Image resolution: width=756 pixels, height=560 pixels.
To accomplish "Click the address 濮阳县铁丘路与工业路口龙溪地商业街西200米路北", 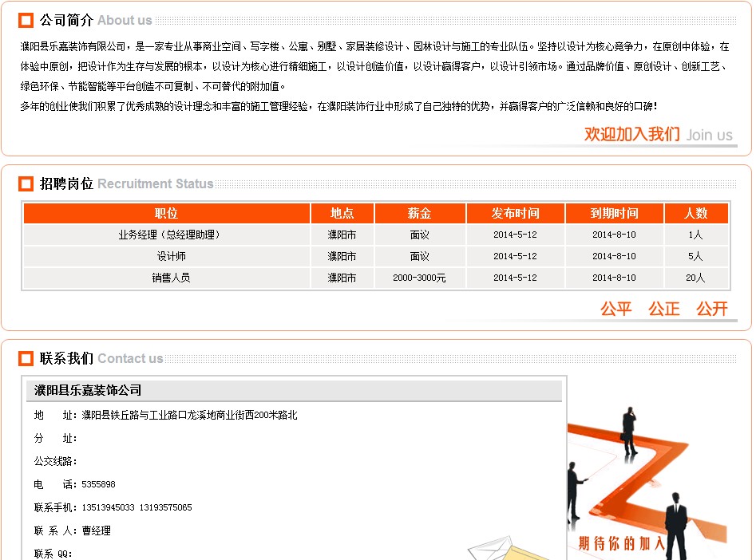I will click(x=189, y=415).
